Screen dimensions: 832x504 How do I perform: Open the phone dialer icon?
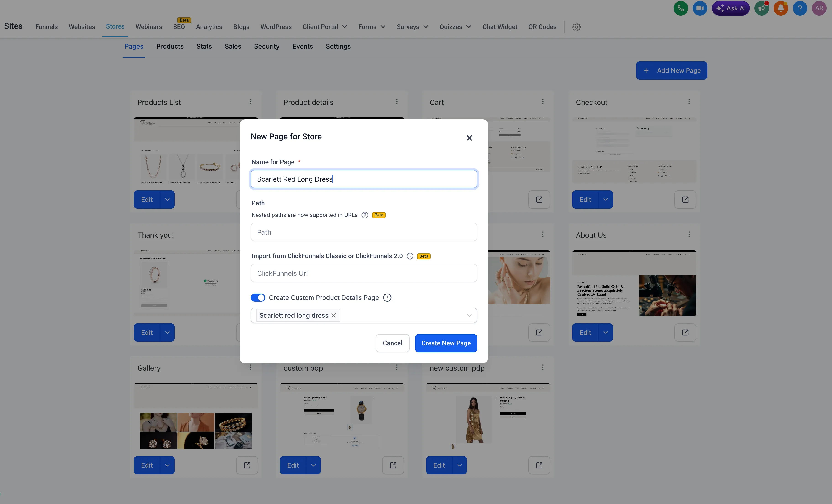click(680, 8)
